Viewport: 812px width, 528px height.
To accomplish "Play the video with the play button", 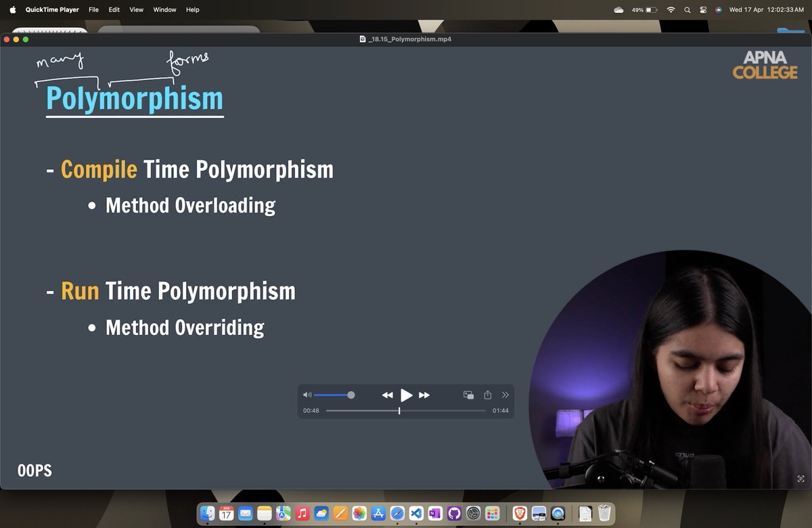I will 406,395.
